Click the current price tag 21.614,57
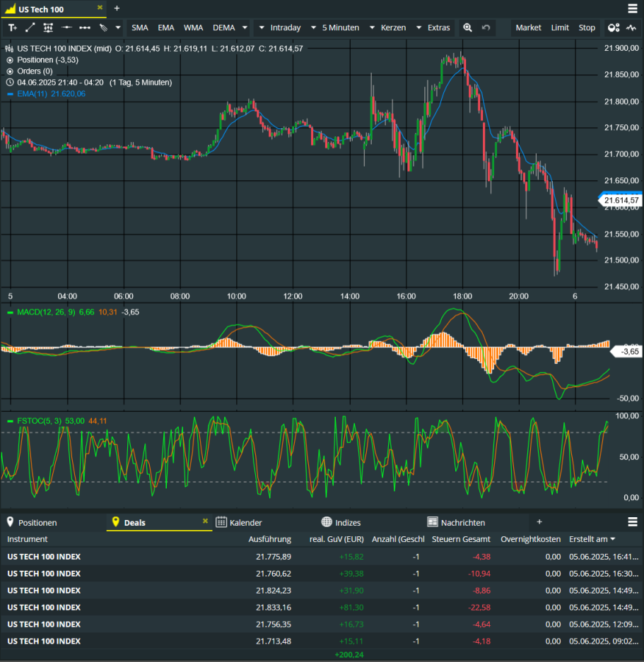This screenshot has width=644, height=662. click(x=621, y=200)
